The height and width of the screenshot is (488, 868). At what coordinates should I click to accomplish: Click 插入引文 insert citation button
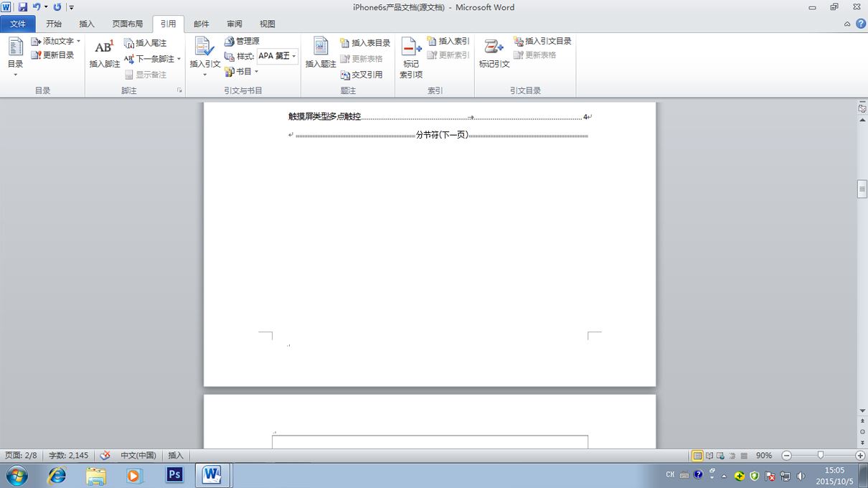point(204,57)
